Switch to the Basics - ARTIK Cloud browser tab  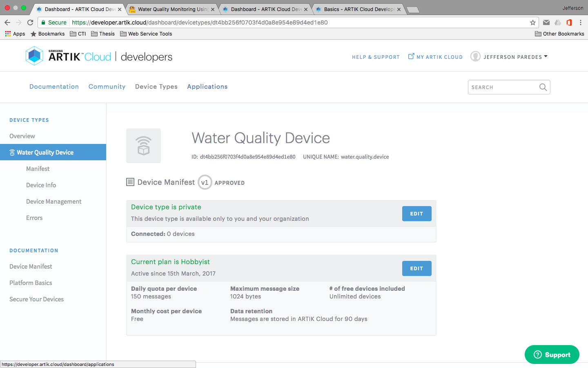tap(359, 9)
